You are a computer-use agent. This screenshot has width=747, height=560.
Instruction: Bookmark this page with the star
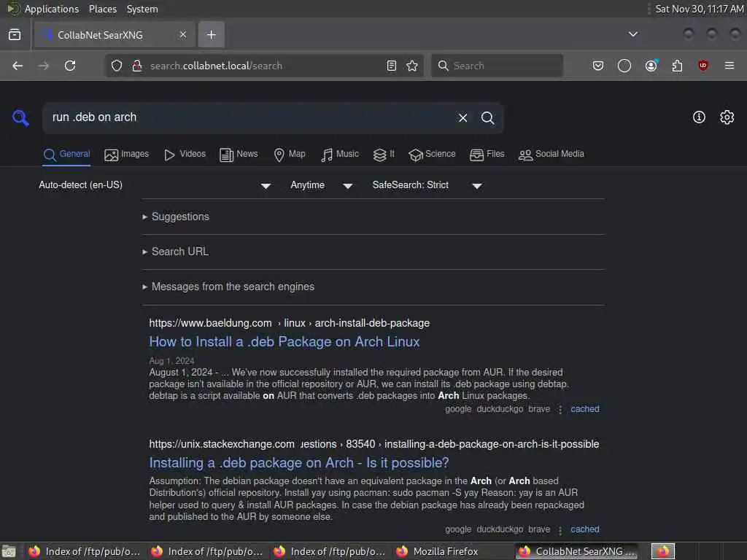[412, 66]
